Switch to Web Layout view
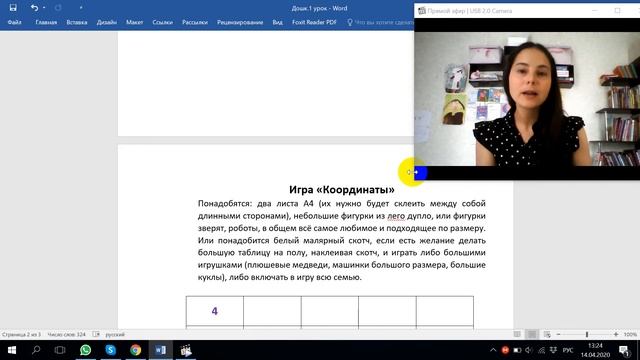 pos(547,334)
